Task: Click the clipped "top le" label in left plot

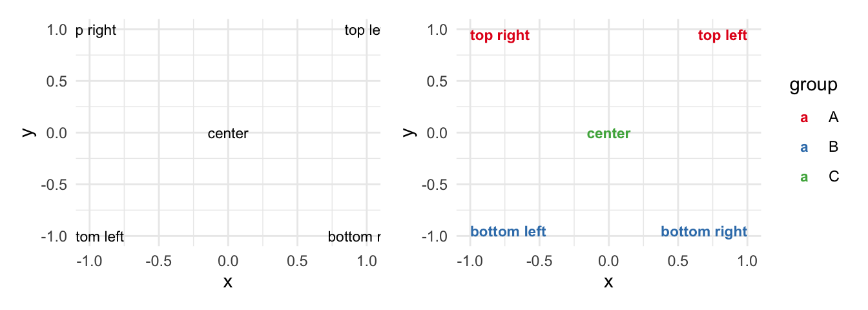Action: [363, 31]
